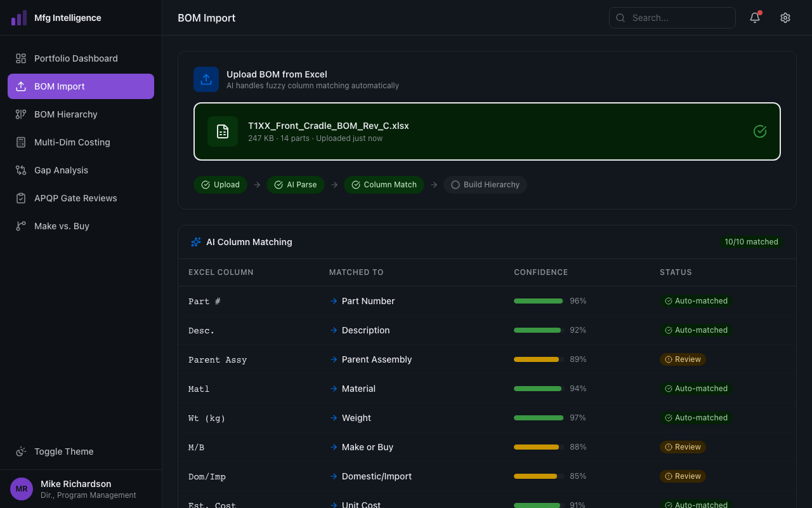
Task: Click the 96% confidence bar for Part #
Action: [x=538, y=301]
